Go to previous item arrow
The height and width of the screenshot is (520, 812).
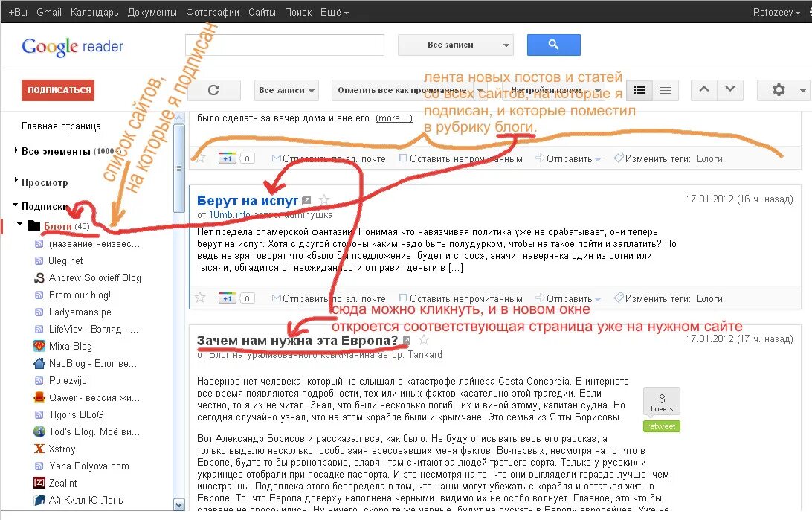[704, 89]
